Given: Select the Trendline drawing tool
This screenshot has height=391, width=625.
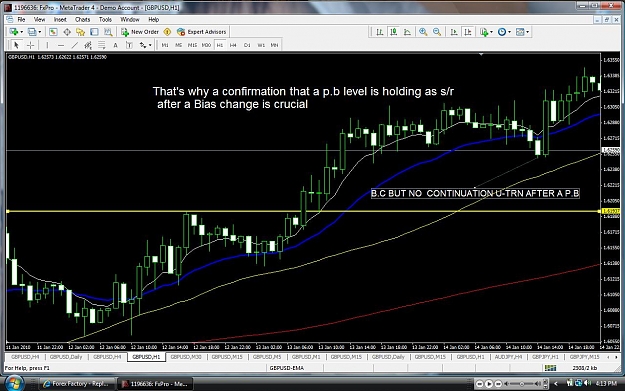Looking at the screenshot, I should click(x=75, y=45).
